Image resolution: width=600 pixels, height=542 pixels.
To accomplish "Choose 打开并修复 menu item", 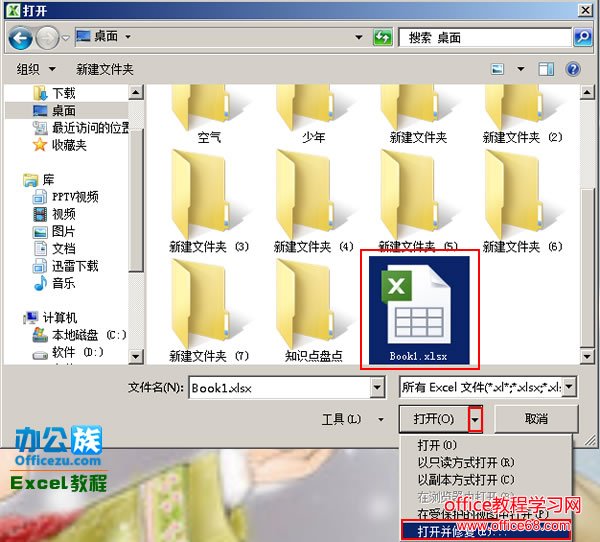I will pyautogui.click(x=486, y=531).
